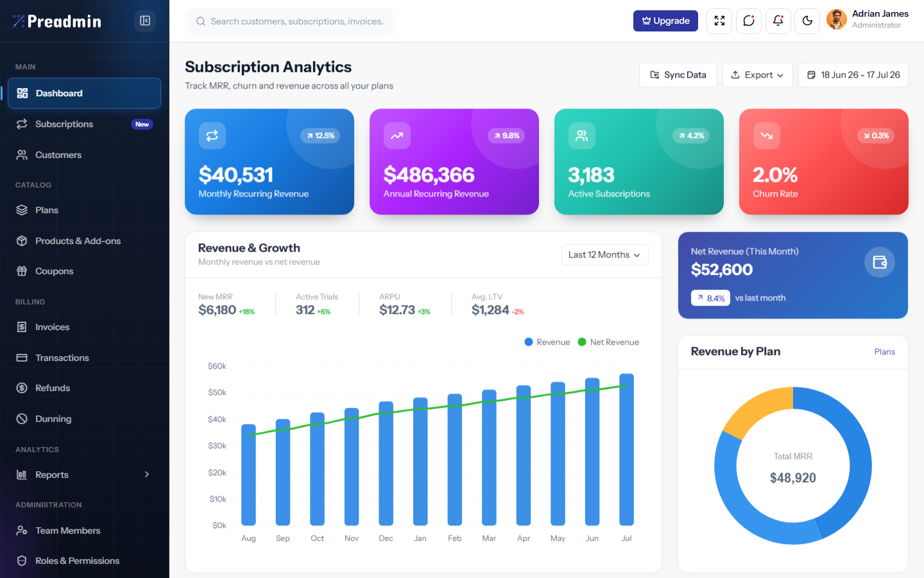Click the Active Subscriptions users icon

pyautogui.click(x=582, y=136)
